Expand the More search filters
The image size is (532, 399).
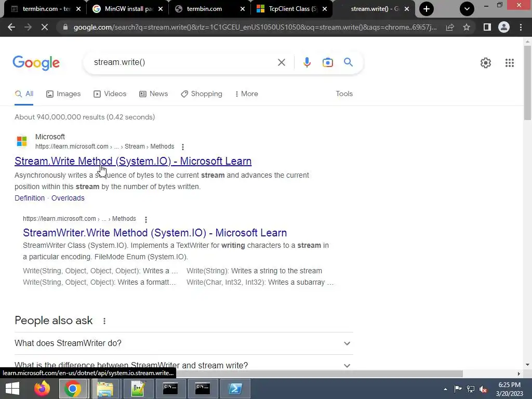(246, 94)
